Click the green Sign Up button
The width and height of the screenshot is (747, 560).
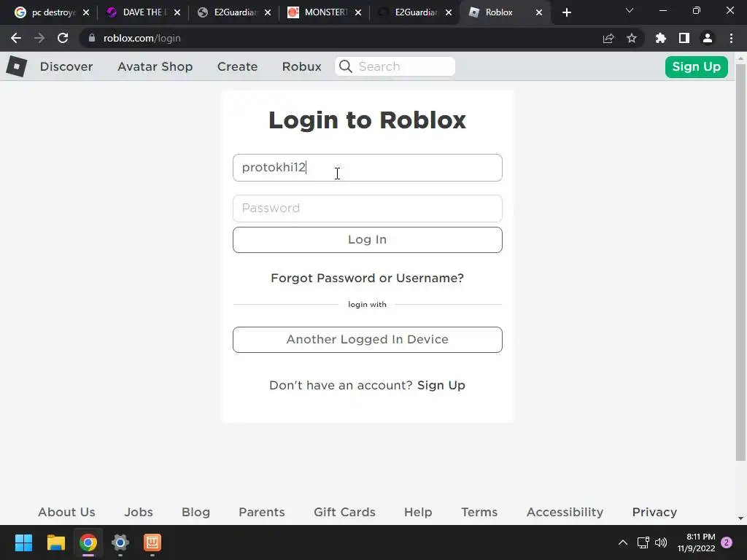point(696,66)
